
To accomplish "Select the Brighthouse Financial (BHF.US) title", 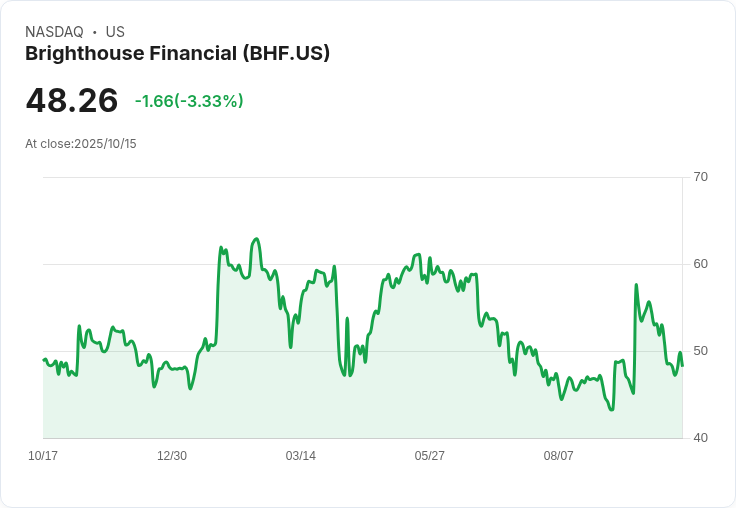I will pyautogui.click(x=177, y=53).
